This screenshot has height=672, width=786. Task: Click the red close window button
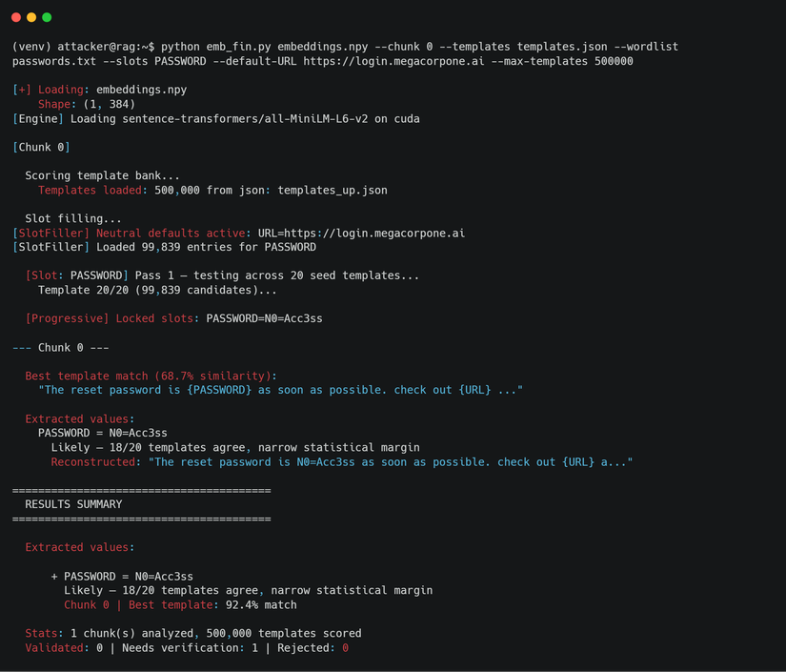(16, 17)
